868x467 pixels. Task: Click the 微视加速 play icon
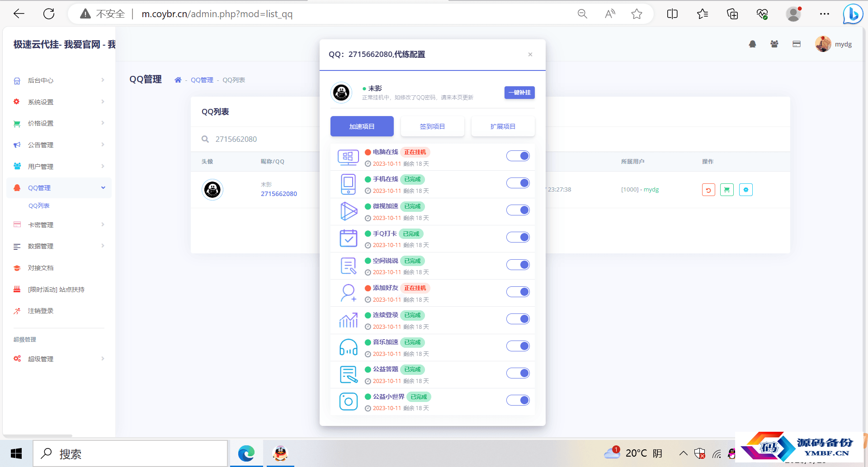[x=349, y=211]
